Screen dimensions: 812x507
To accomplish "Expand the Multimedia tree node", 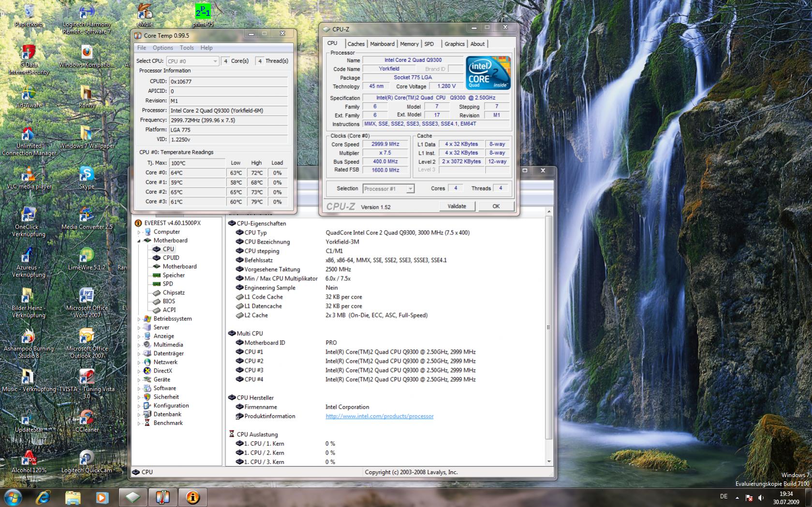I will tap(139, 345).
